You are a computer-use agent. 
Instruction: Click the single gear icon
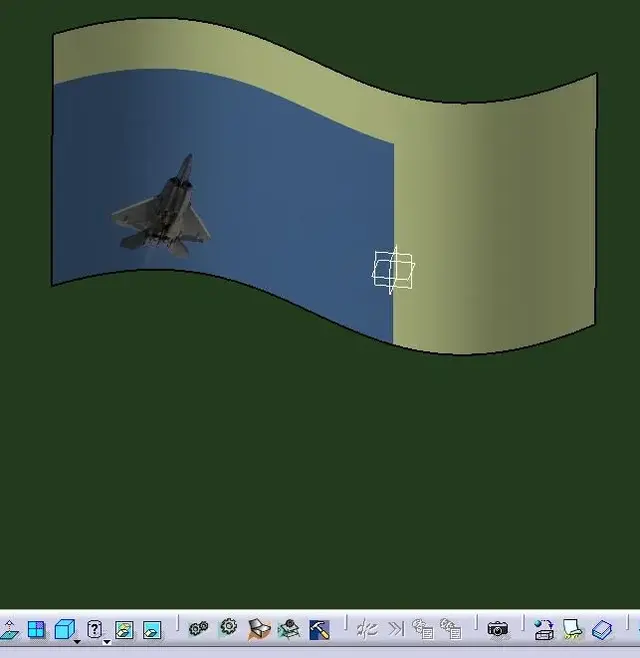tap(228, 628)
